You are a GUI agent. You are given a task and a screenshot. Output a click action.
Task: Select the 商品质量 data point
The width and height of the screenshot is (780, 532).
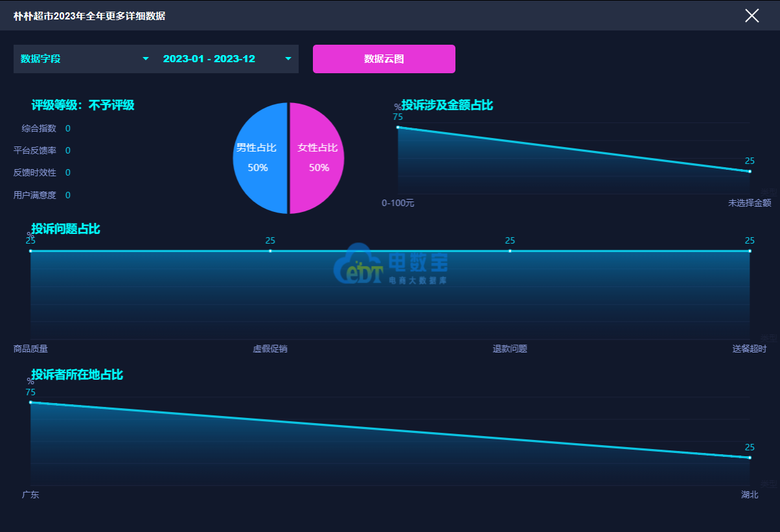(x=30, y=251)
